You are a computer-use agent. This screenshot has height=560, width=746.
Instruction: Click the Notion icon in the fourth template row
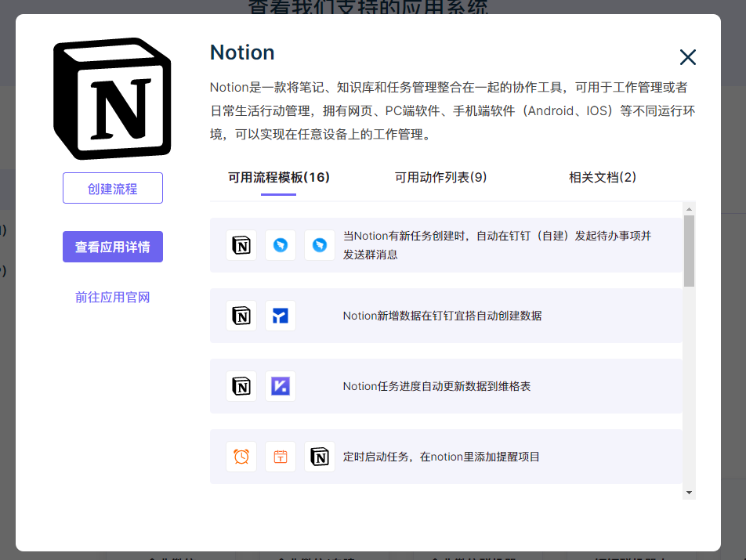point(319,456)
